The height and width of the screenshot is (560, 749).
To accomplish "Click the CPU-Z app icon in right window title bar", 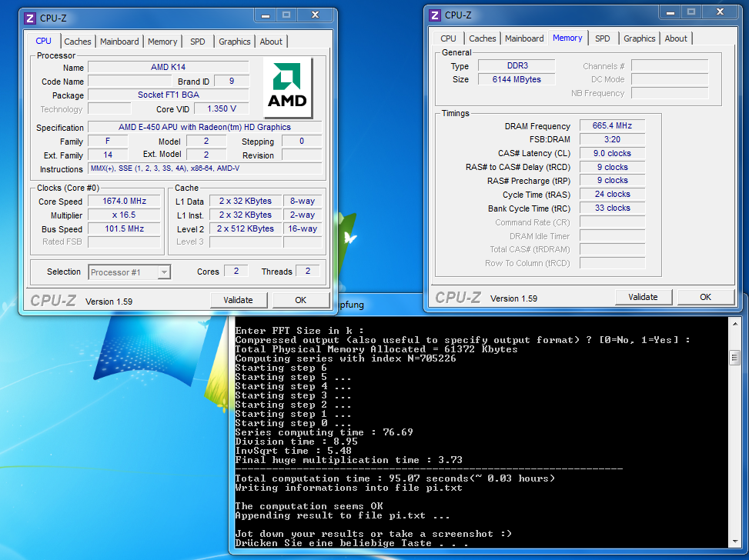I will click(x=435, y=15).
